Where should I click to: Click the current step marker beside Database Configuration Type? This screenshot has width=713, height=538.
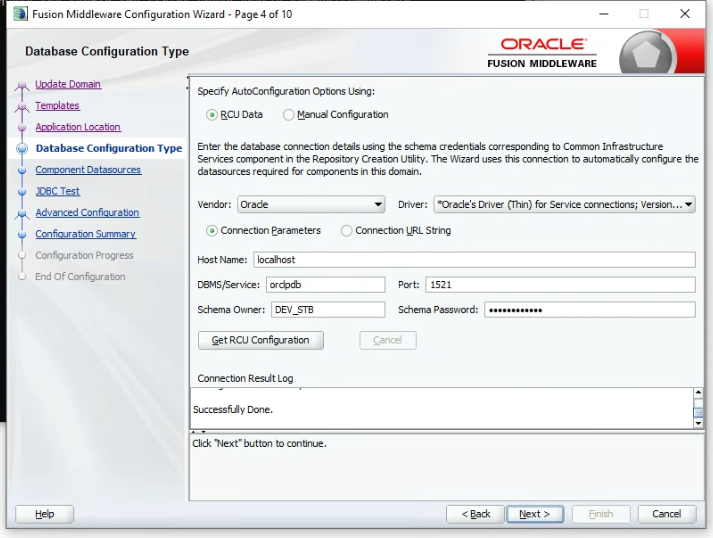21,149
